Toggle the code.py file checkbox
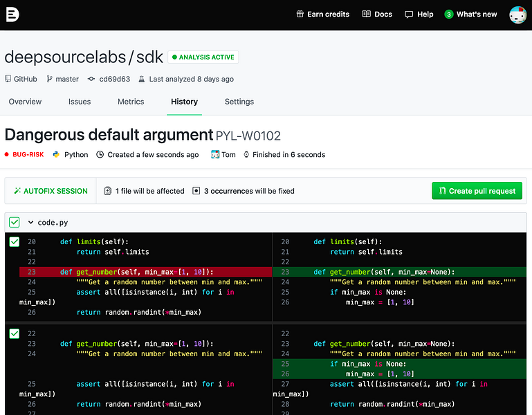The width and height of the screenshot is (532, 415). 15,222
